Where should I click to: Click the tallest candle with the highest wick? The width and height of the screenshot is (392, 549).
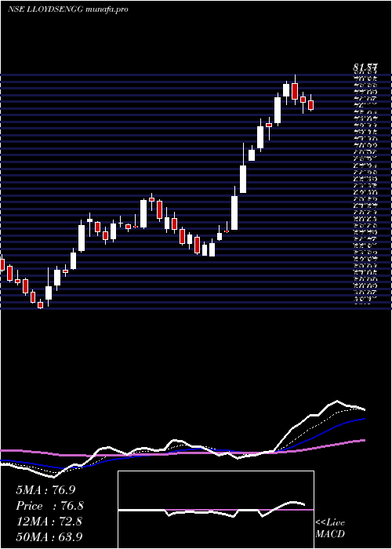295,92
